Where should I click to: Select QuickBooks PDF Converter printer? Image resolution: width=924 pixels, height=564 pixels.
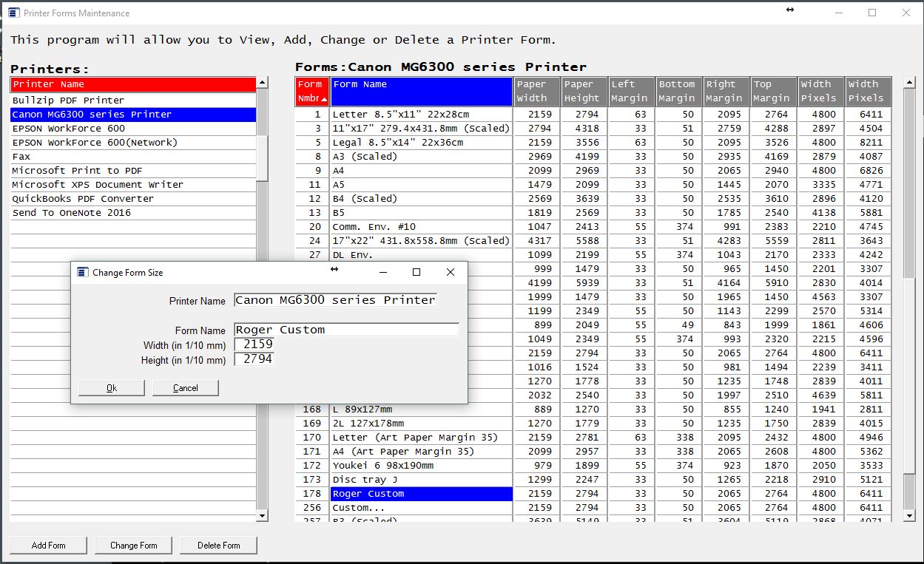(x=133, y=199)
